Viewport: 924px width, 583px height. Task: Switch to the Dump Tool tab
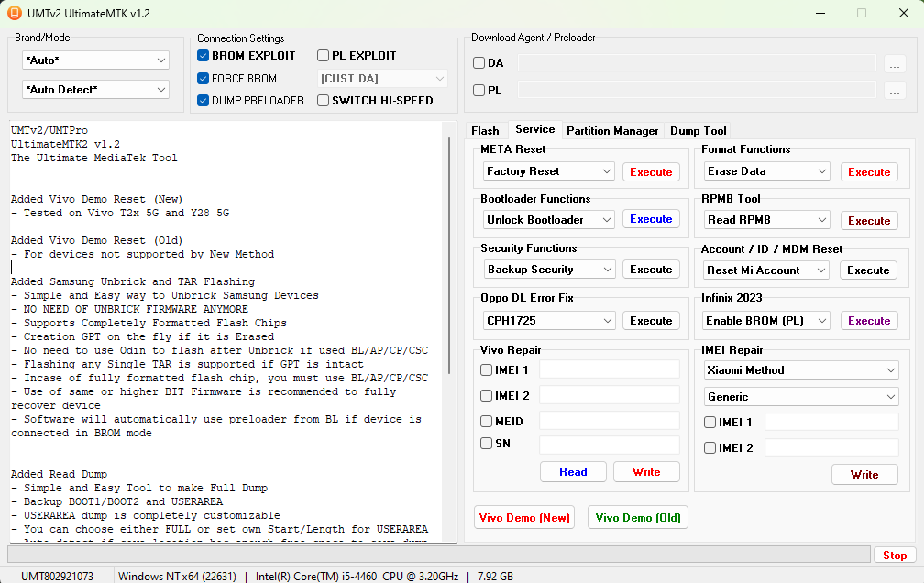pyautogui.click(x=697, y=130)
